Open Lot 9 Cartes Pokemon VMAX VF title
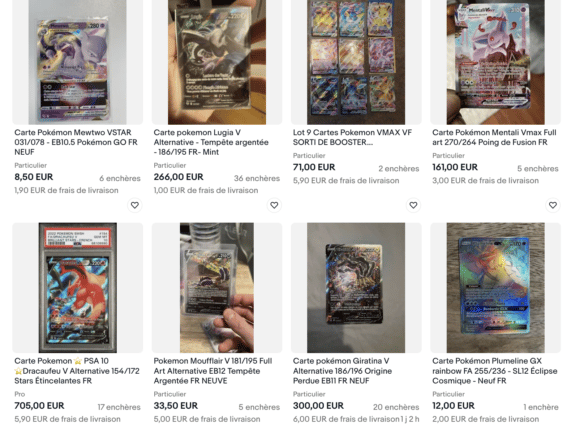 click(x=352, y=137)
